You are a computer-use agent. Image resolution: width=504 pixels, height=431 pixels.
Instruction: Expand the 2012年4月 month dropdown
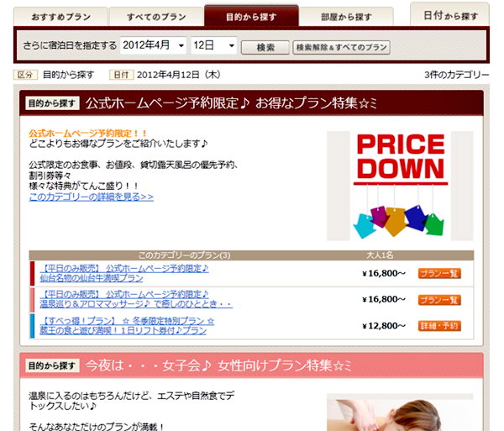[x=154, y=46]
